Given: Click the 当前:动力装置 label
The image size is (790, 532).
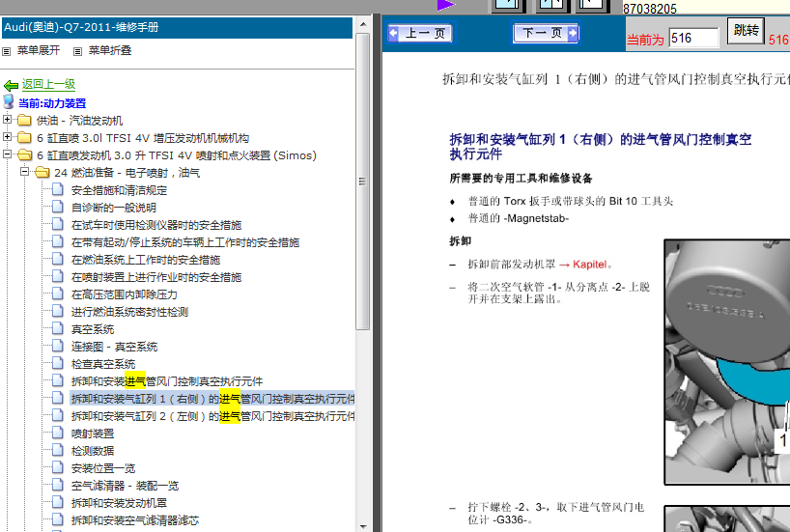Looking at the screenshot, I should [52, 103].
